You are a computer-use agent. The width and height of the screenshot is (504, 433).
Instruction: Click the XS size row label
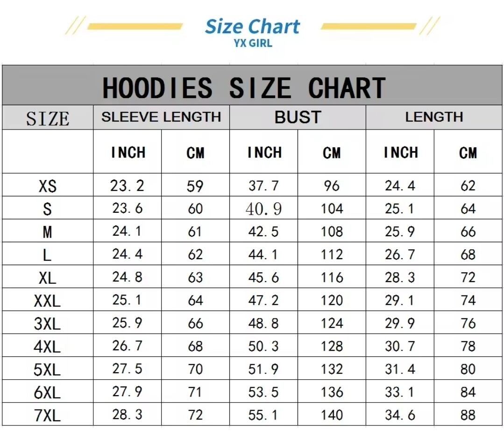[48, 186]
